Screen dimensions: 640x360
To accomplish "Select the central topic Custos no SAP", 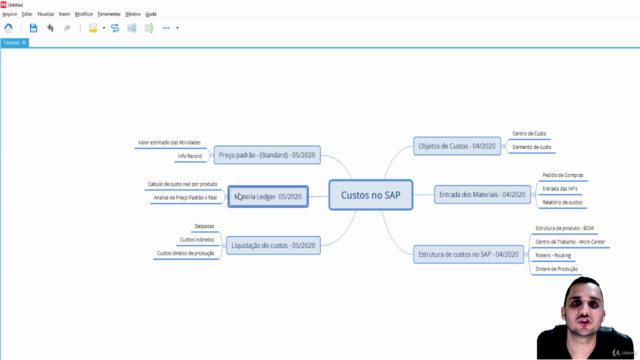I will tap(371, 195).
